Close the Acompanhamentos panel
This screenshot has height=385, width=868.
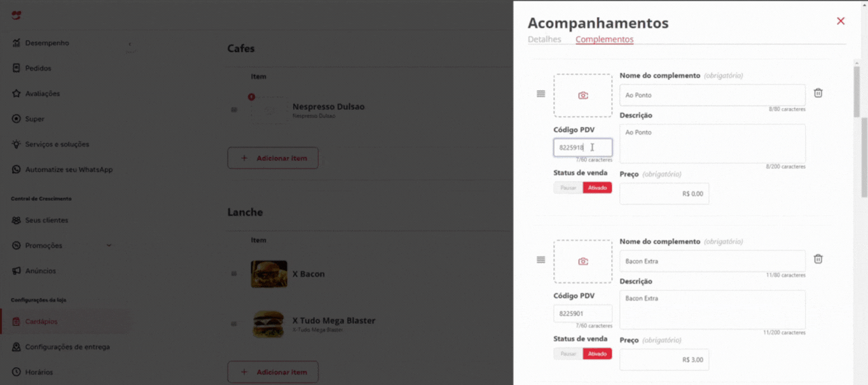click(x=841, y=21)
